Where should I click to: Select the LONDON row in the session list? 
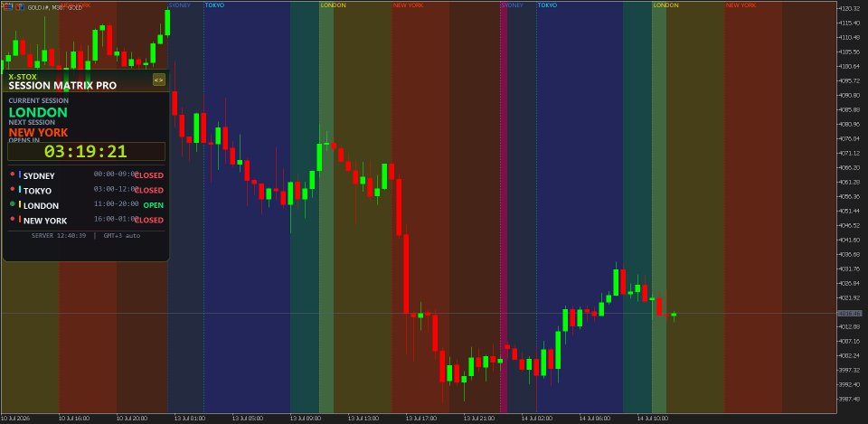click(87, 205)
